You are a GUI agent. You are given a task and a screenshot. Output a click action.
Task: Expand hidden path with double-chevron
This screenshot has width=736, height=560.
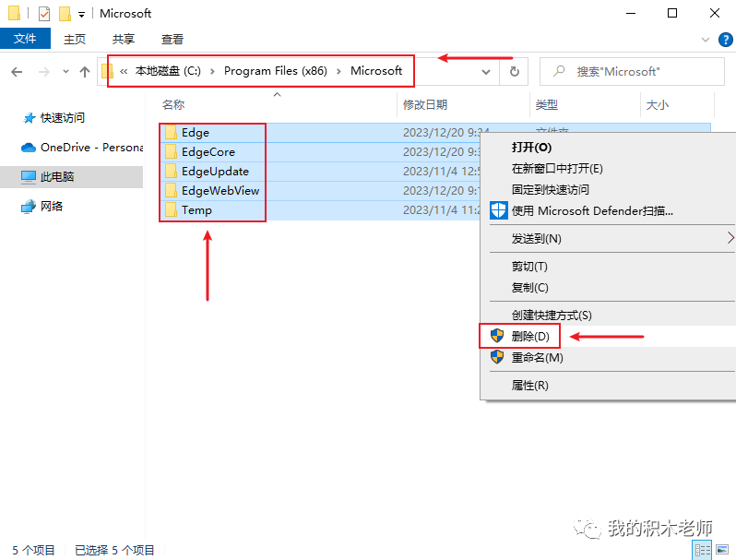124,71
